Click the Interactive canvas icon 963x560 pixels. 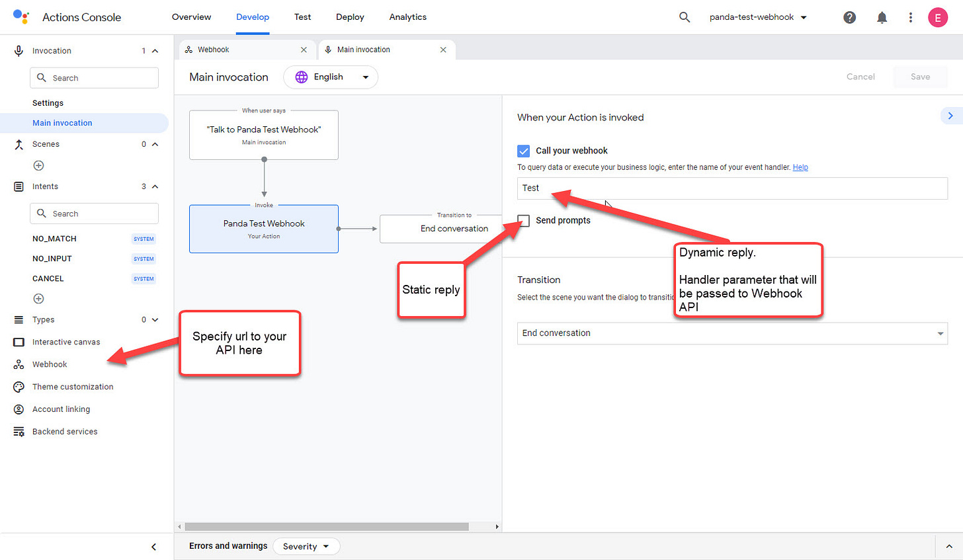point(19,342)
